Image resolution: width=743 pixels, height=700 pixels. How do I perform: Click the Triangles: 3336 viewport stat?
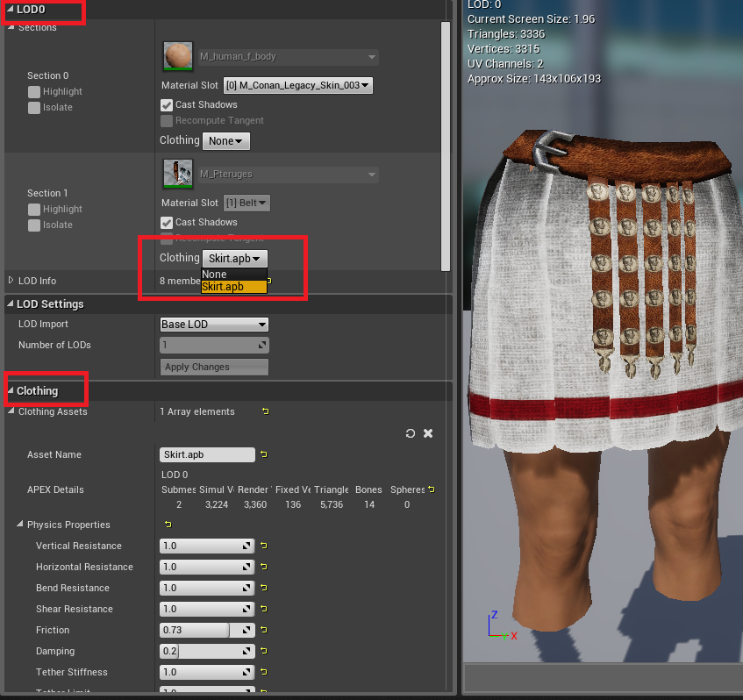(x=506, y=34)
